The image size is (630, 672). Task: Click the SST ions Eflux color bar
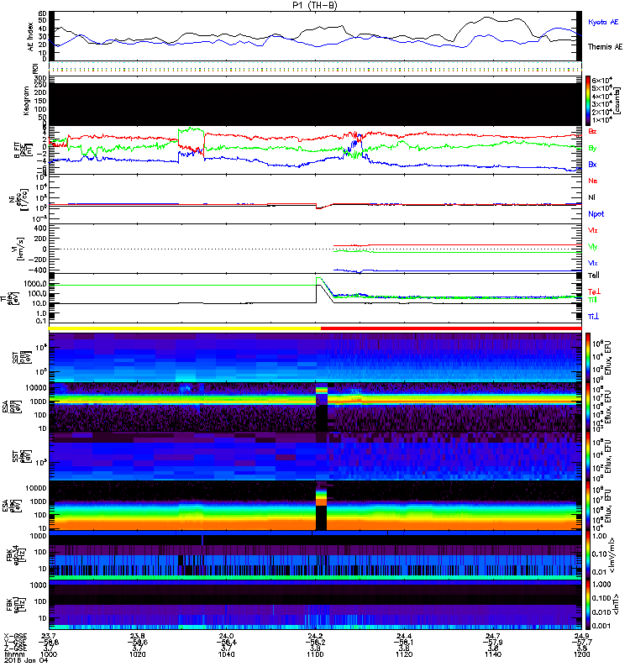(588, 357)
